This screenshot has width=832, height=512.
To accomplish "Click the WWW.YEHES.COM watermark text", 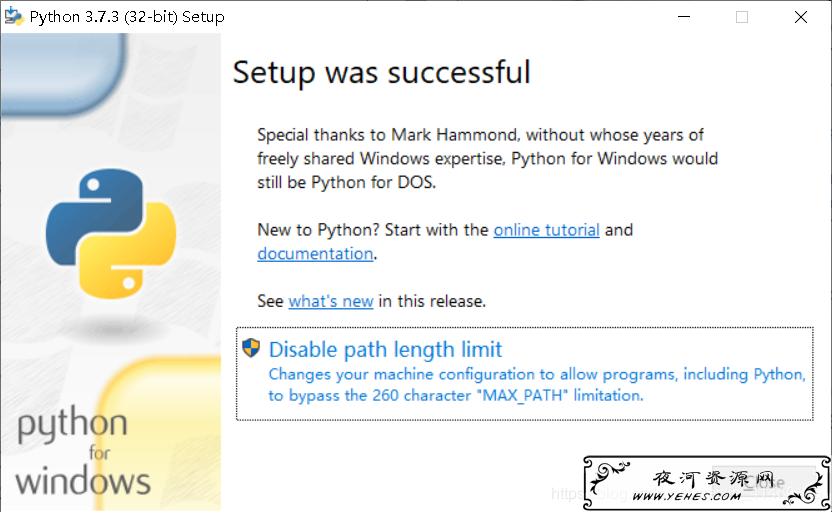I will point(687,497).
